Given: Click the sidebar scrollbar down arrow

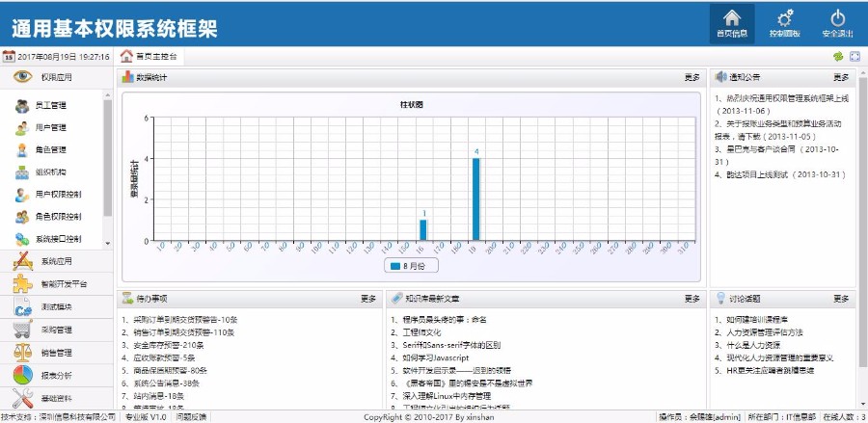Looking at the screenshot, I should coord(107,243).
